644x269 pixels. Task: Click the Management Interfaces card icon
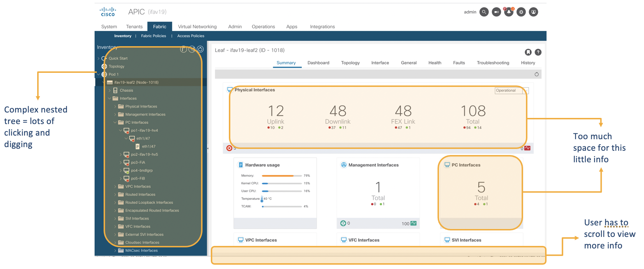pos(344,165)
